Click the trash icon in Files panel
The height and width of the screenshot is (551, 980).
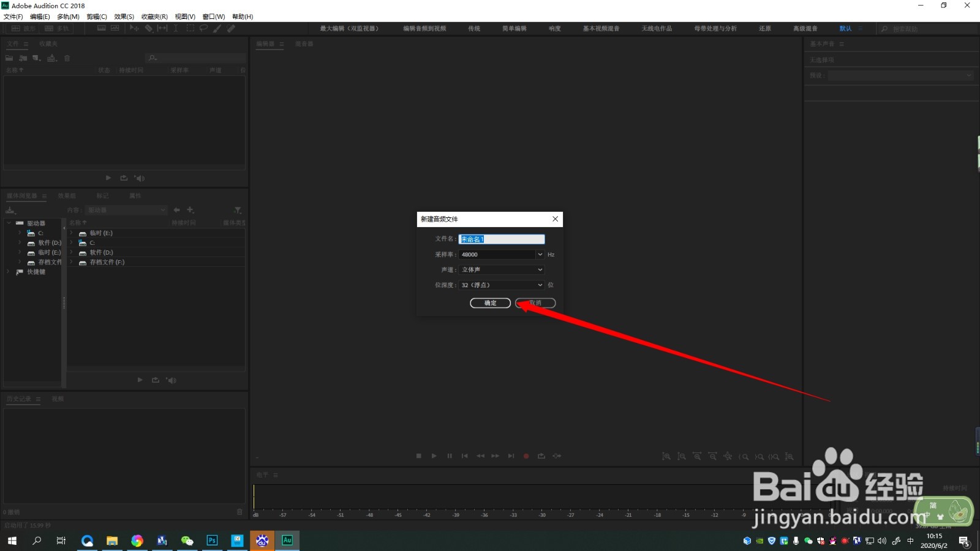pyautogui.click(x=67, y=58)
